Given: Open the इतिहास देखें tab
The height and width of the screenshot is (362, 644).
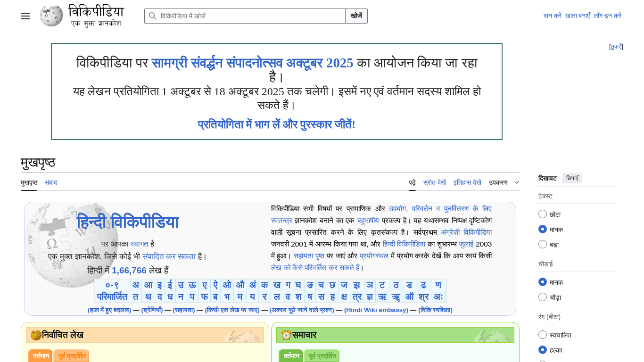Looking at the screenshot, I should 467,182.
